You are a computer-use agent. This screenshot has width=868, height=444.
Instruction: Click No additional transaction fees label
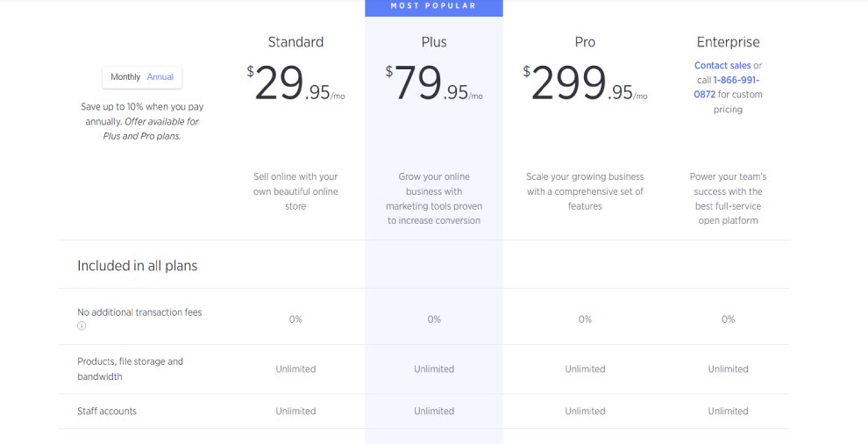coord(139,312)
